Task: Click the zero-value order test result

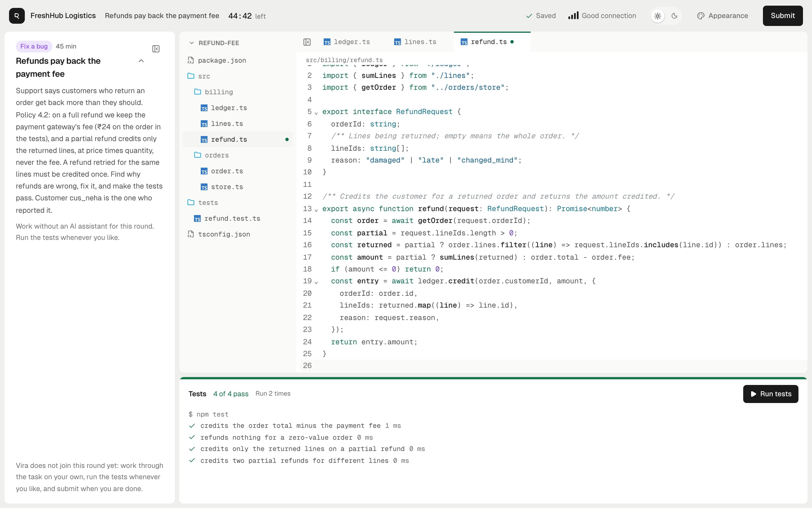Action: tap(281, 437)
